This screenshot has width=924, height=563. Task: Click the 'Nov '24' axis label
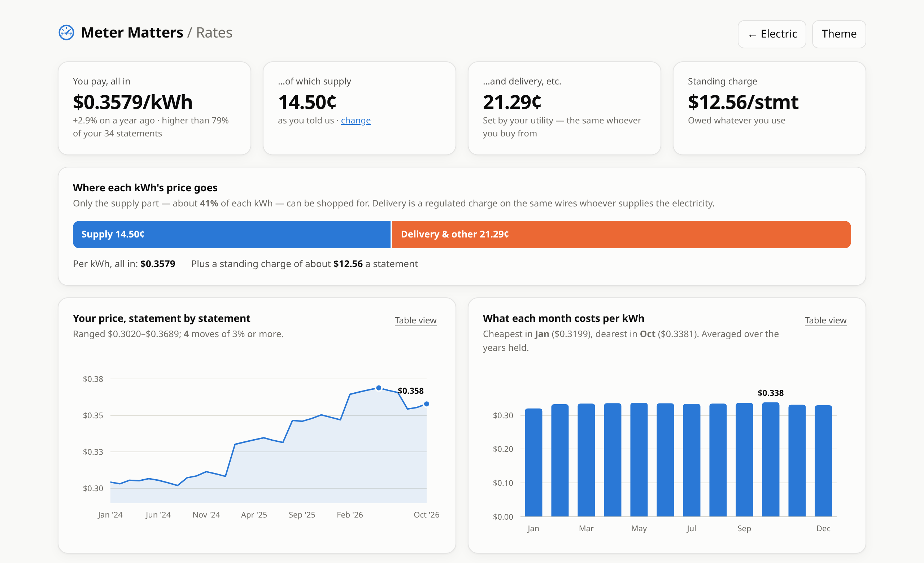(x=206, y=515)
